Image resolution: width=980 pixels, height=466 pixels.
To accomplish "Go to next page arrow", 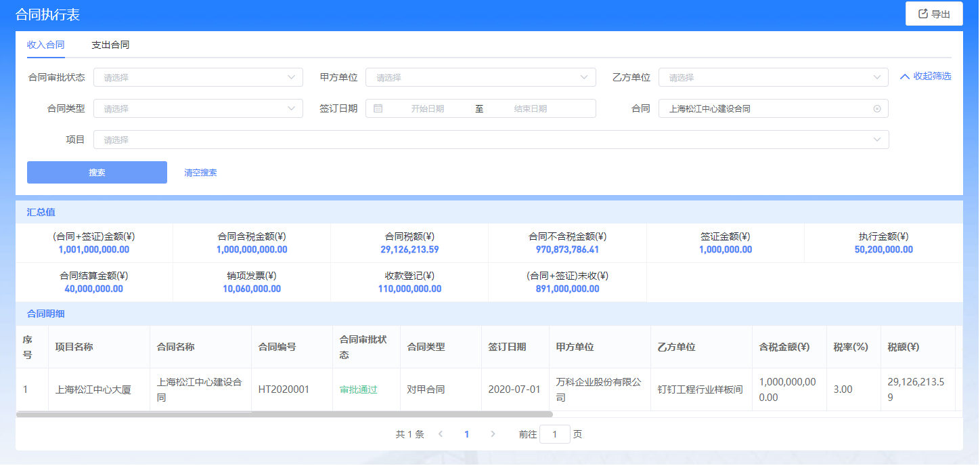I will click(x=493, y=434).
